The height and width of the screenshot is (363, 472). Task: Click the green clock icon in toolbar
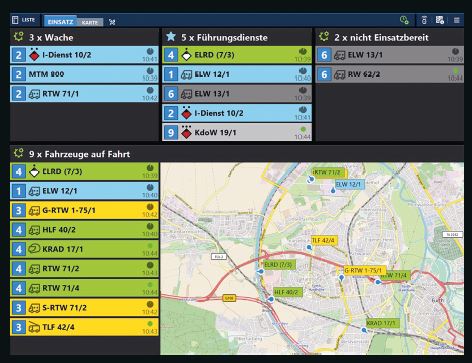click(404, 20)
